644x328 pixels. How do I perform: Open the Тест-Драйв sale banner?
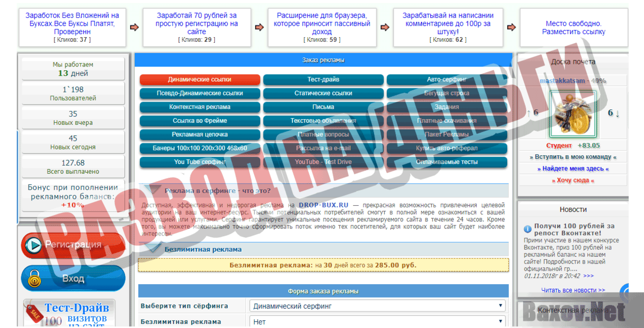click(69, 313)
